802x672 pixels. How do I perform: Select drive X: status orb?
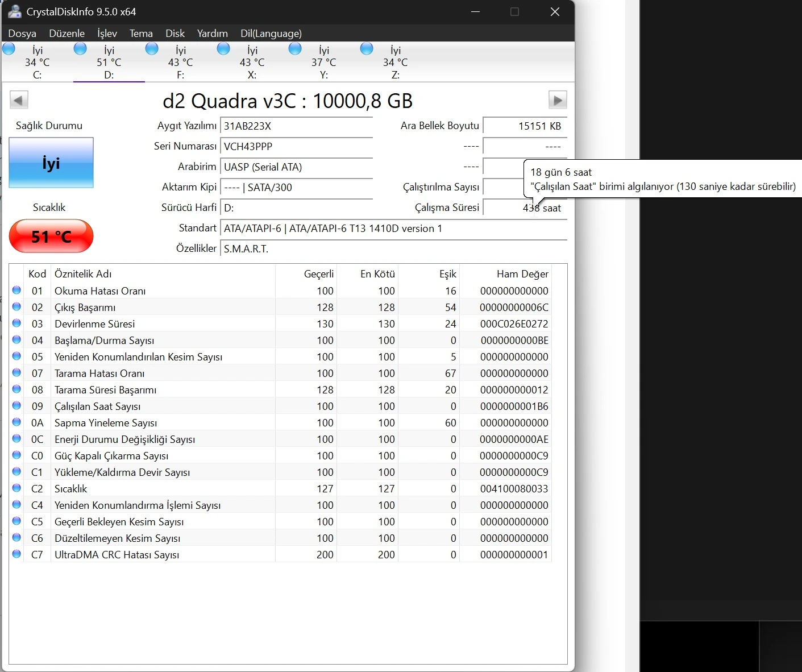tap(224, 49)
